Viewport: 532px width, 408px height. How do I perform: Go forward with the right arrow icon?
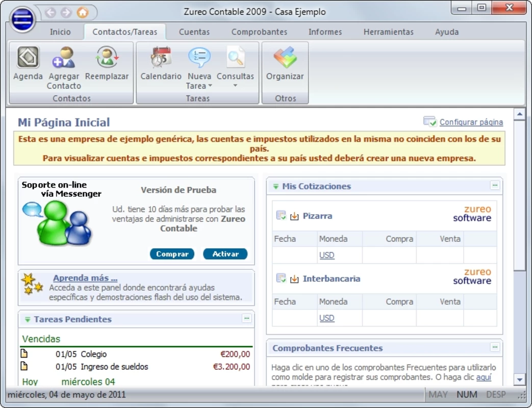tap(66, 13)
